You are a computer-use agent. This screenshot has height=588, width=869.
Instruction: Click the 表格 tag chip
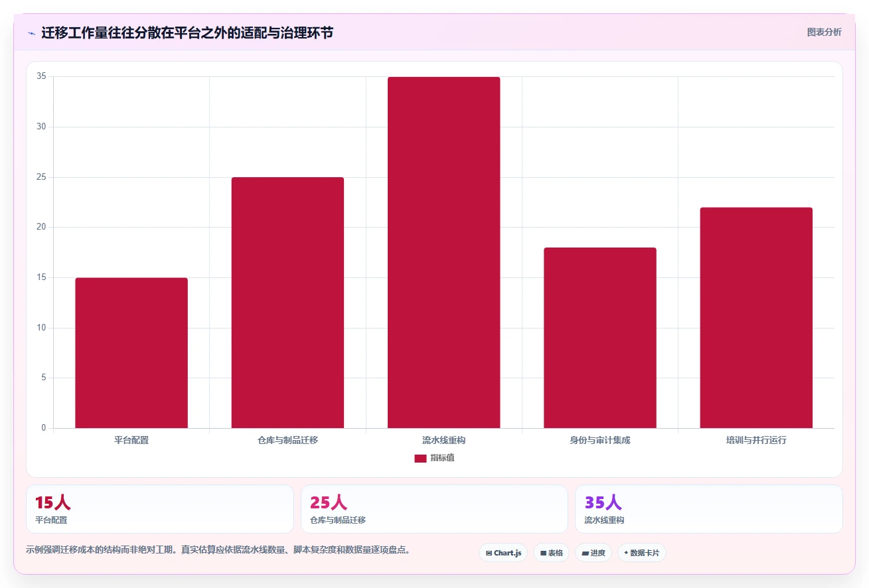coord(551,553)
